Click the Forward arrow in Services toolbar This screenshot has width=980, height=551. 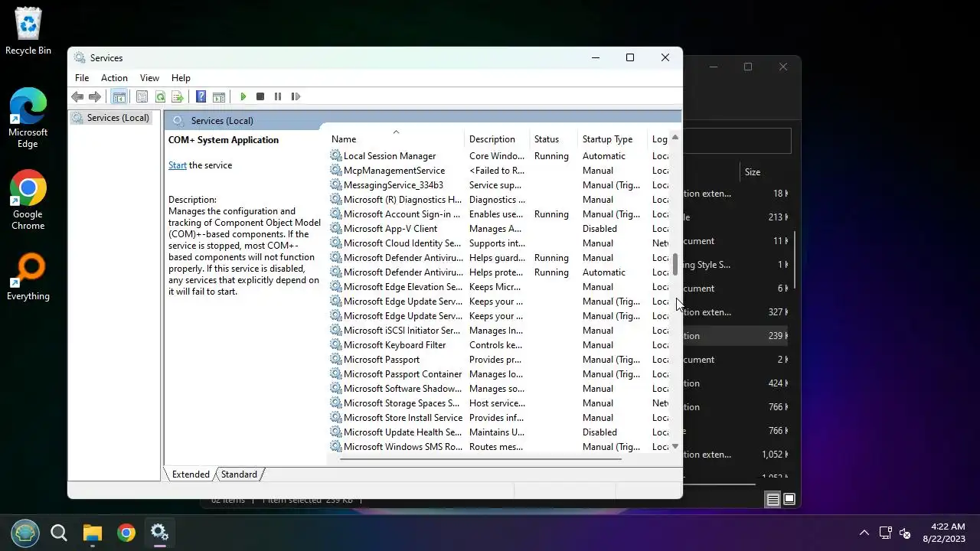point(95,96)
